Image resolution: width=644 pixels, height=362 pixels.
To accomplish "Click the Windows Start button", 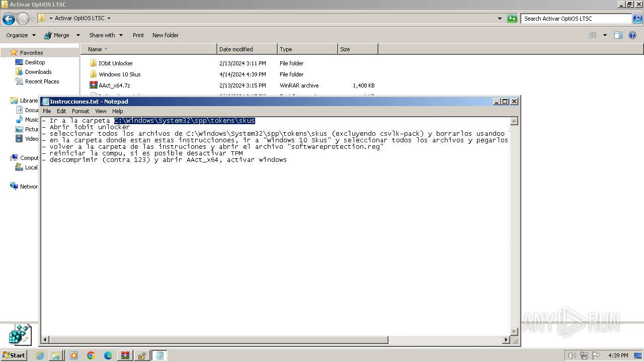I will click(14, 355).
